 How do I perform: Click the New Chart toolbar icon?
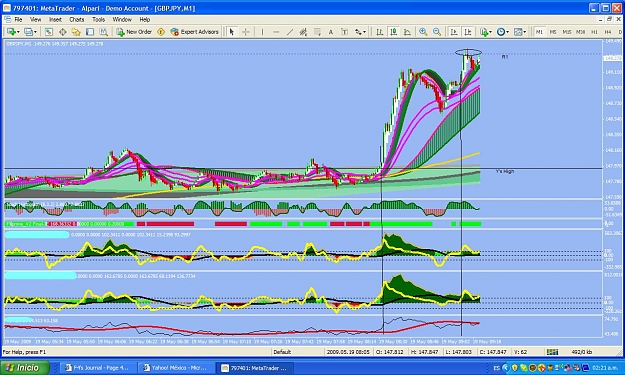pyautogui.click(x=11, y=32)
